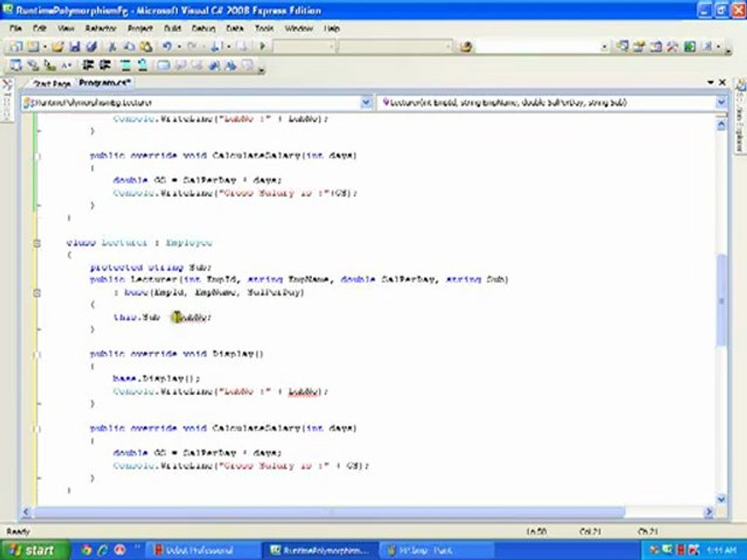Open the Types navigation combo box
This screenshot has height=560, width=747.
tap(196, 103)
